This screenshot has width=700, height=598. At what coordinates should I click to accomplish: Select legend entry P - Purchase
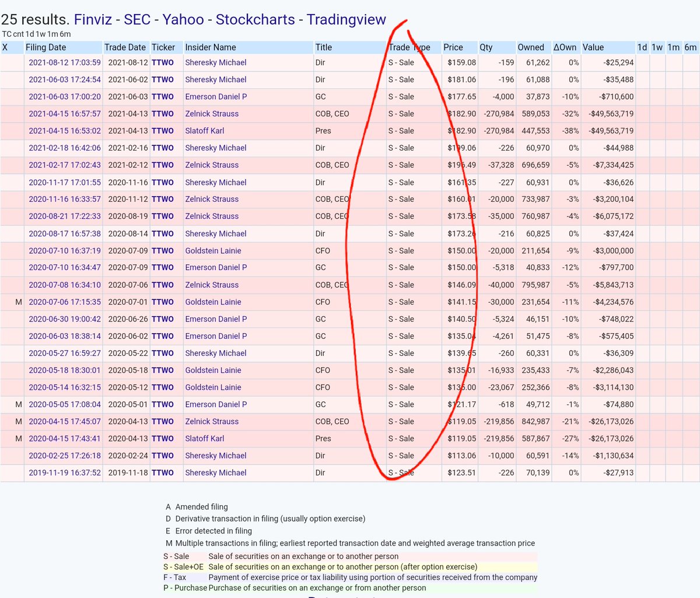tap(185, 587)
